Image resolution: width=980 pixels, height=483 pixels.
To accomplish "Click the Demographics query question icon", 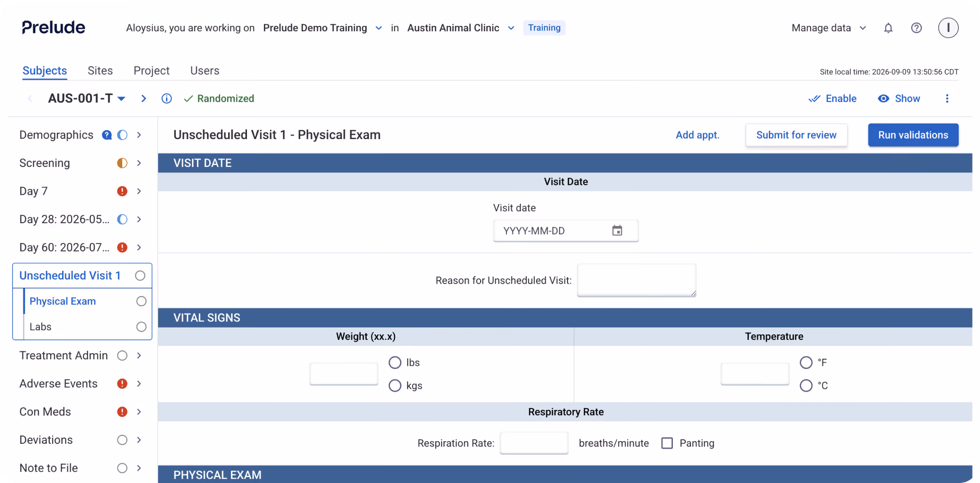I will 107,135.
